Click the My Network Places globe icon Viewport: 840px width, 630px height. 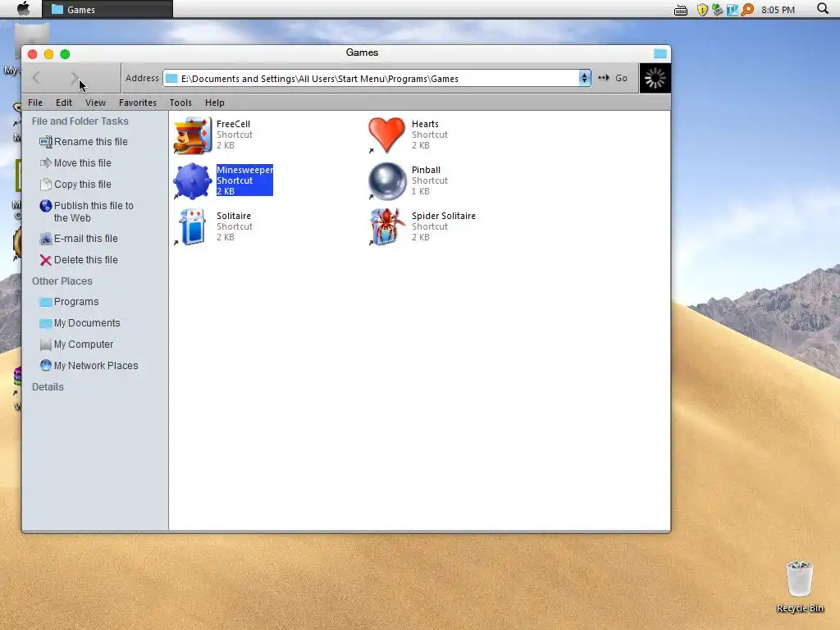coord(46,365)
